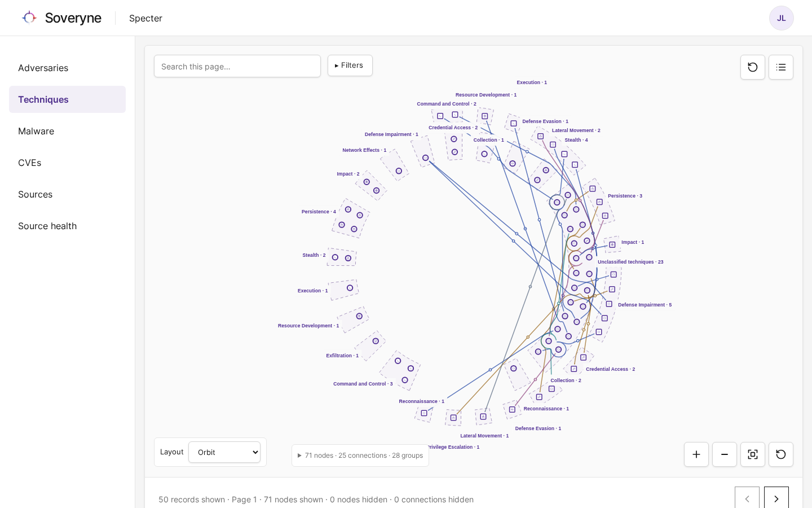Click the Defense Impairment · 5 group label
This screenshot has width=812, height=508.
pos(645,305)
